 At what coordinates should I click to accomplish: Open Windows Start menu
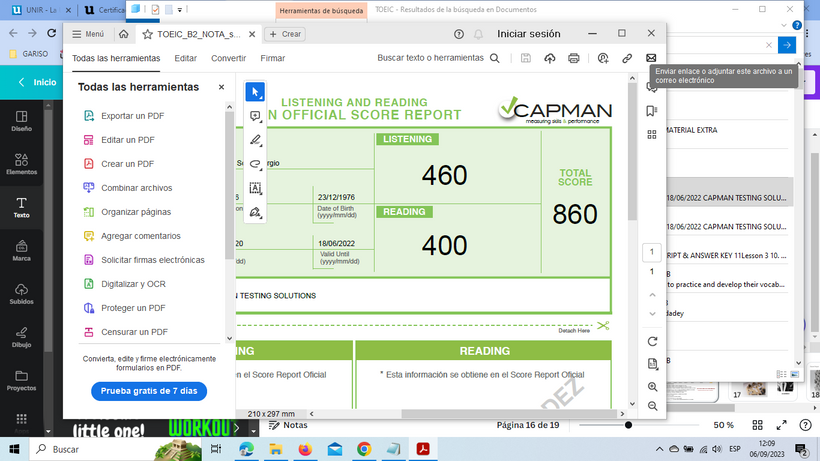[x=14, y=449]
